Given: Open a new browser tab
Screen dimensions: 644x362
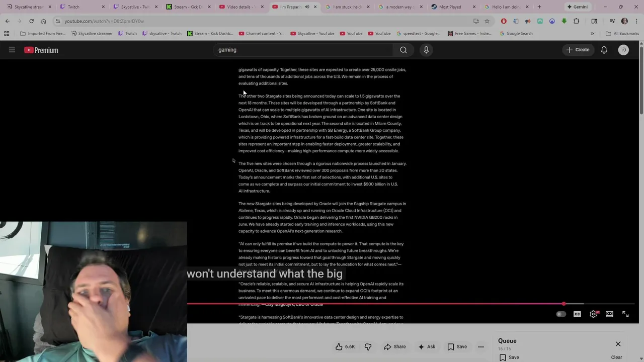Looking at the screenshot, I should click(539, 7).
